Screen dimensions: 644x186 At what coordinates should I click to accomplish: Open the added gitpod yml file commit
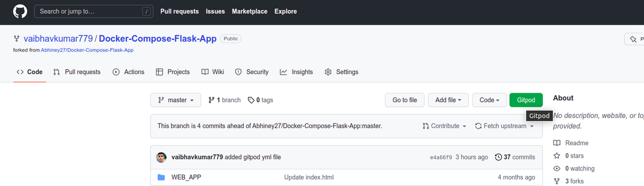[253, 157]
